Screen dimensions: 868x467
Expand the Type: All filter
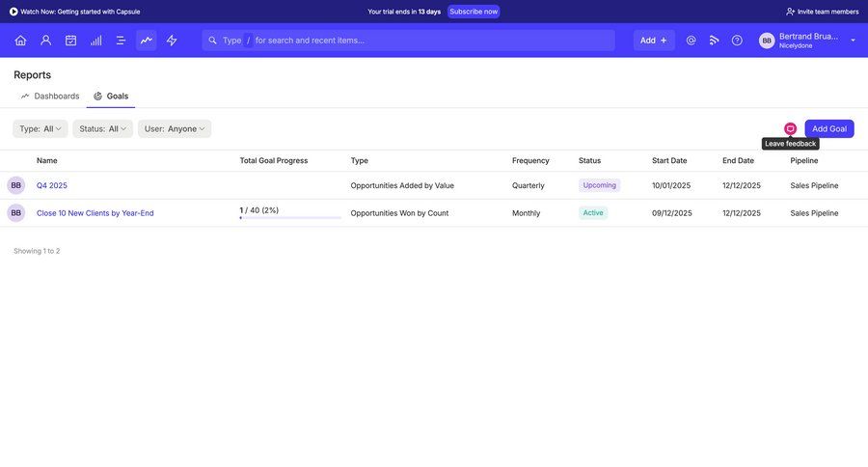click(x=41, y=128)
